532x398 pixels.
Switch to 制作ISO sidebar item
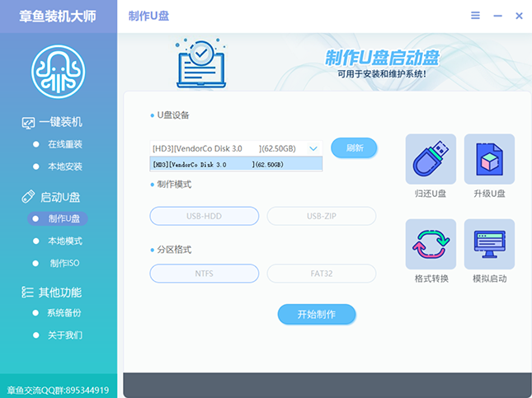(64, 264)
